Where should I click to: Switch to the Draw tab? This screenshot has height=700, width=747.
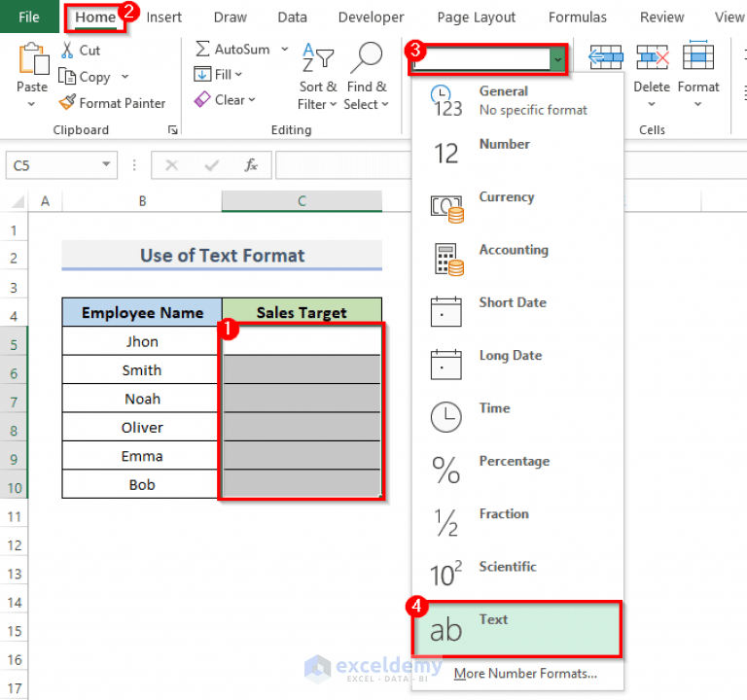point(231,17)
